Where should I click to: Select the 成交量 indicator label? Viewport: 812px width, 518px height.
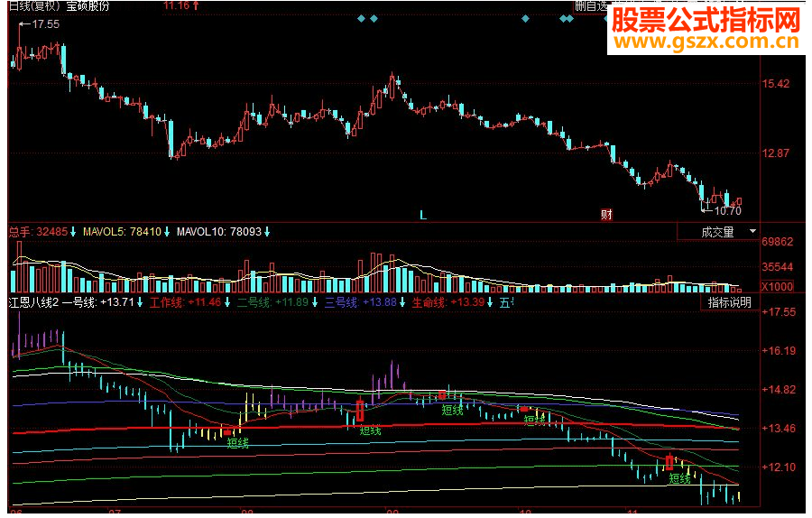coord(717,232)
